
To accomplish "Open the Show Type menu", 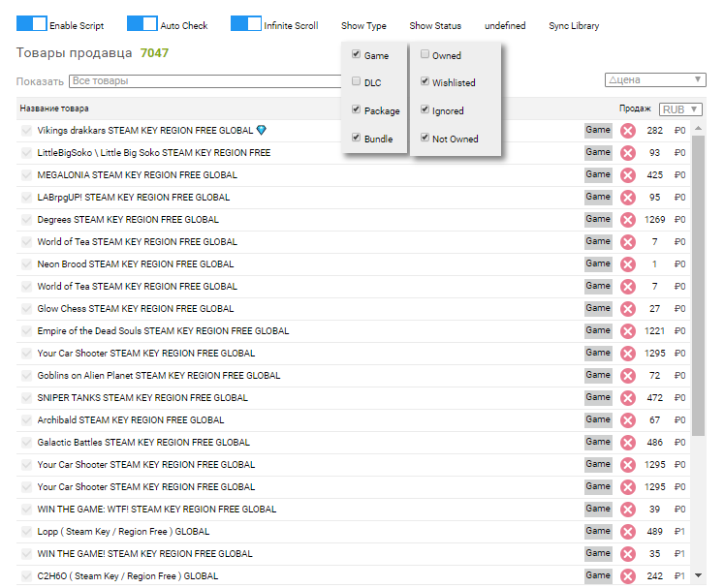I will point(363,26).
